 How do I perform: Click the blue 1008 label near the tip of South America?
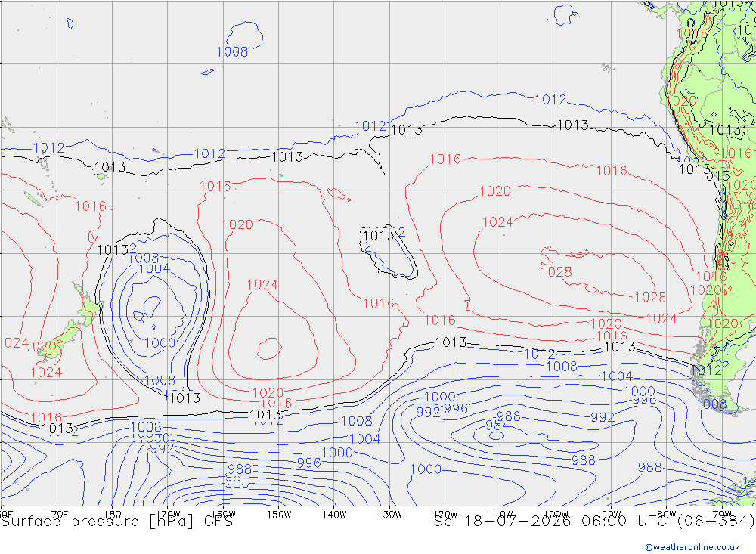click(711, 404)
